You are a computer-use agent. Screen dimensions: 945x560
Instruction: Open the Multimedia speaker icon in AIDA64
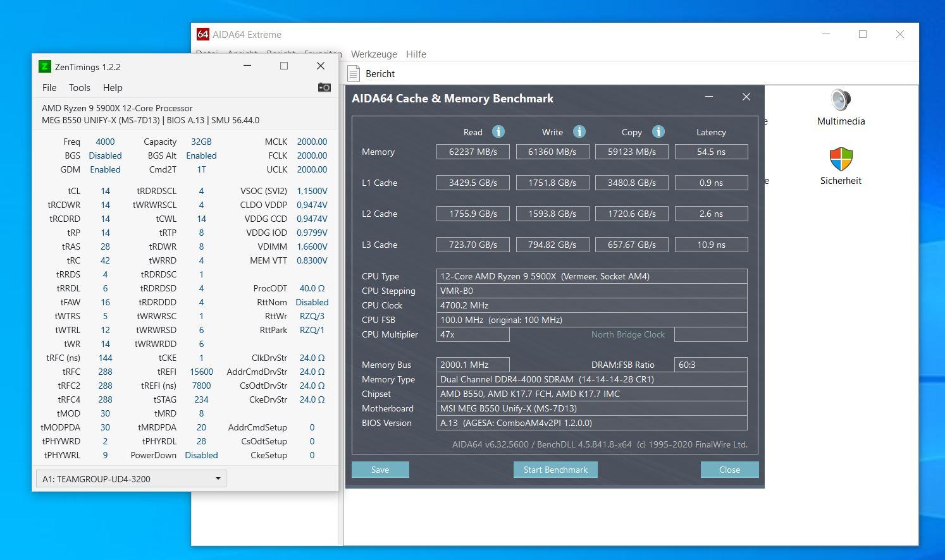pyautogui.click(x=841, y=100)
